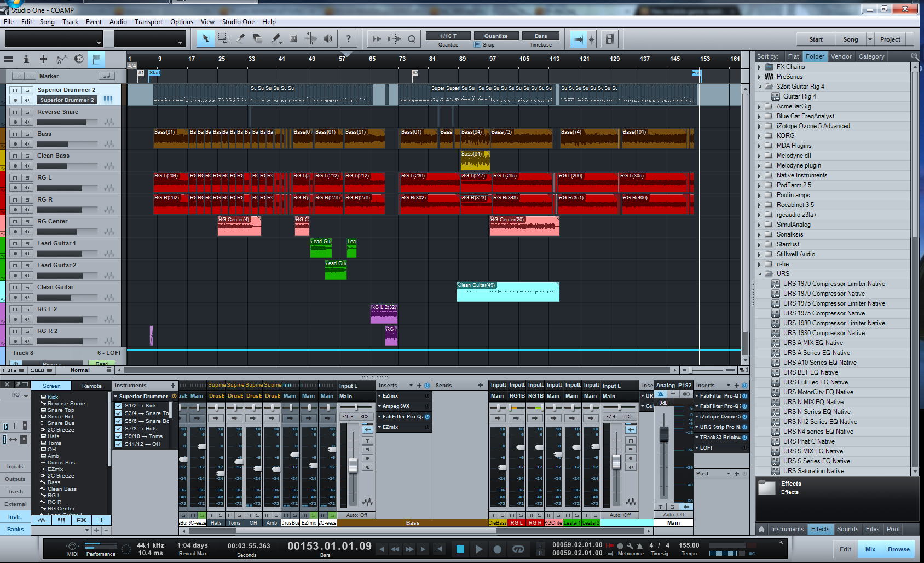Toggle the marker track flag icon
The width and height of the screenshot is (924, 563).
[x=96, y=59]
